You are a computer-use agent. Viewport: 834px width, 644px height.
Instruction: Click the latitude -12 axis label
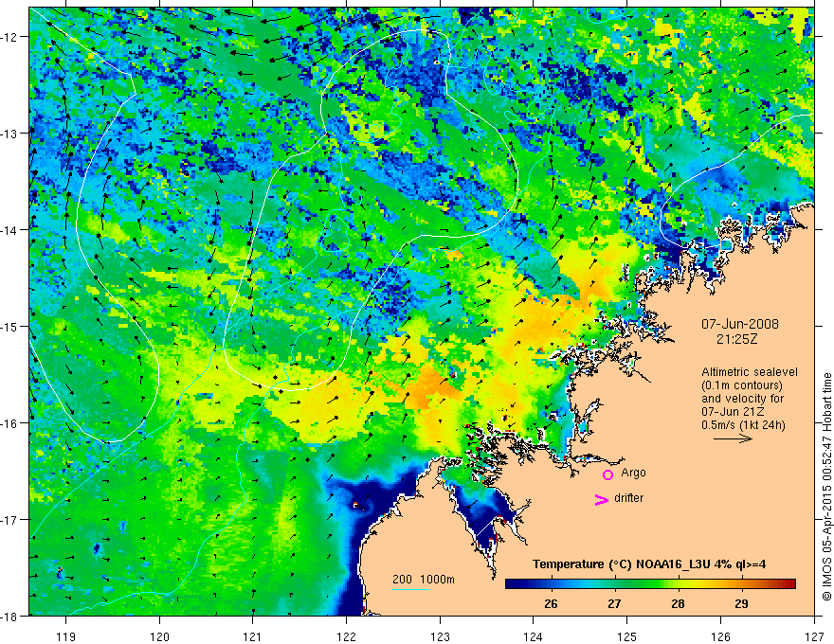coord(10,37)
